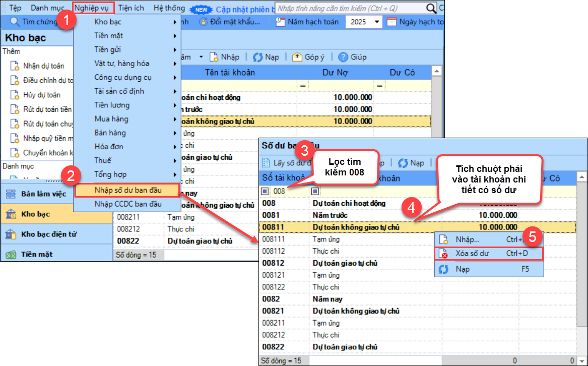Screen dimensions: 588x366
Task: Toggle the filter operator box in the Tên tài khoản column
Action: pyautogui.click(x=315, y=192)
